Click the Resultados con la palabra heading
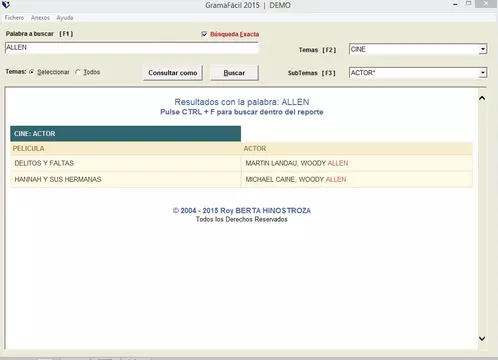The image size is (498, 360). point(242,102)
